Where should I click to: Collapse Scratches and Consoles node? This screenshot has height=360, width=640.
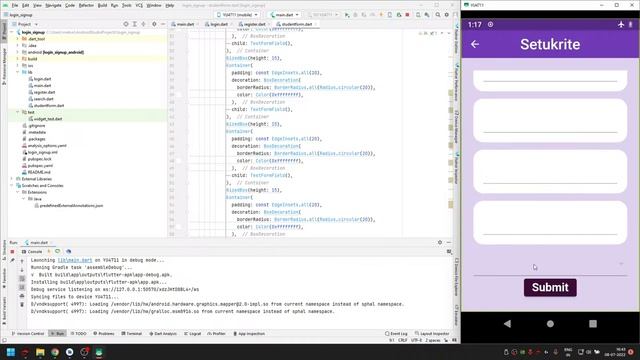pyautogui.click(x=11, y=186)
